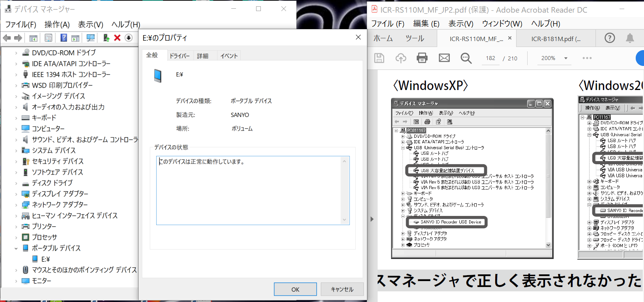Screen dimensions: 644x302
Task: Open ウィンドウ(W) menu in Acrobat Reader
Action: click(502, 24)
